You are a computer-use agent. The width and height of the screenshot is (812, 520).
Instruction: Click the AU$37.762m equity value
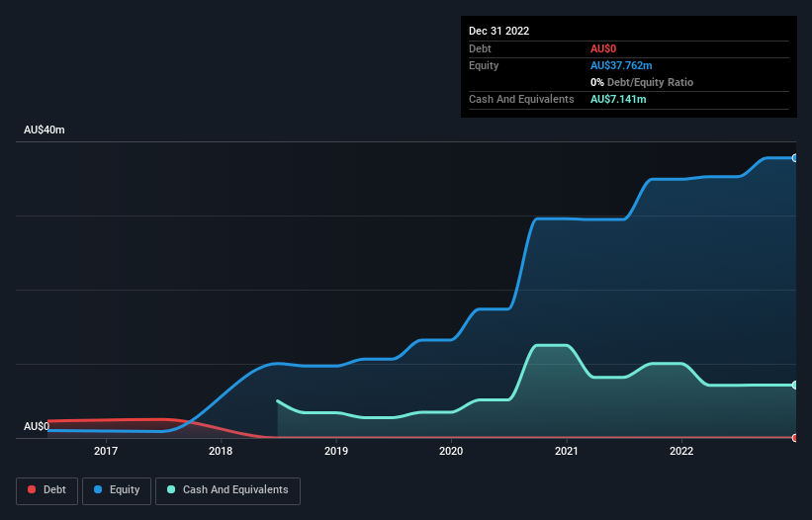pos(621,65)
